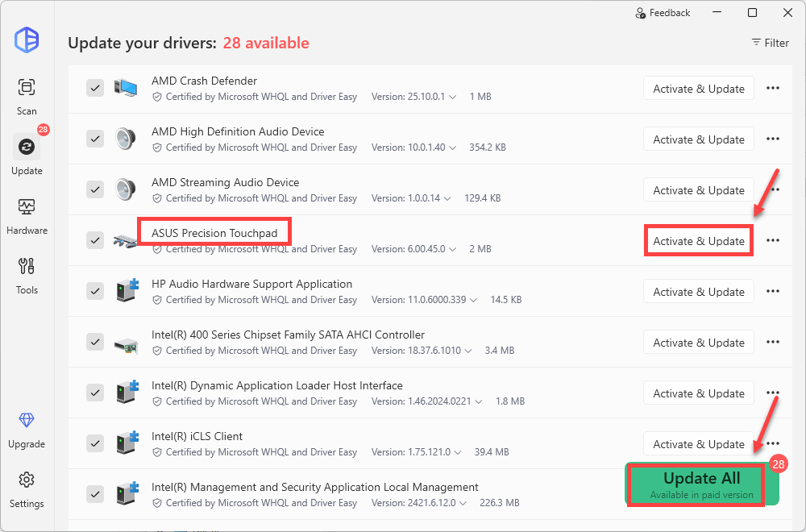Viewport: 806px width, 532px height.
Task: Toggle checkbox for ASUS Precision Touchpad
Action: pyautogui.click(x=95, y=240)
